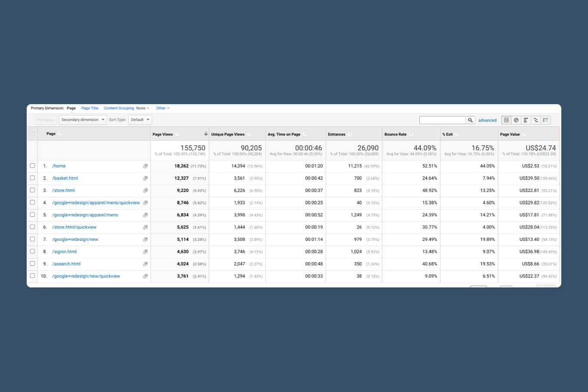Screen dimensions: 588x392
Task: Open the Secondary dimension dropdown
Action: click(82, 120)
